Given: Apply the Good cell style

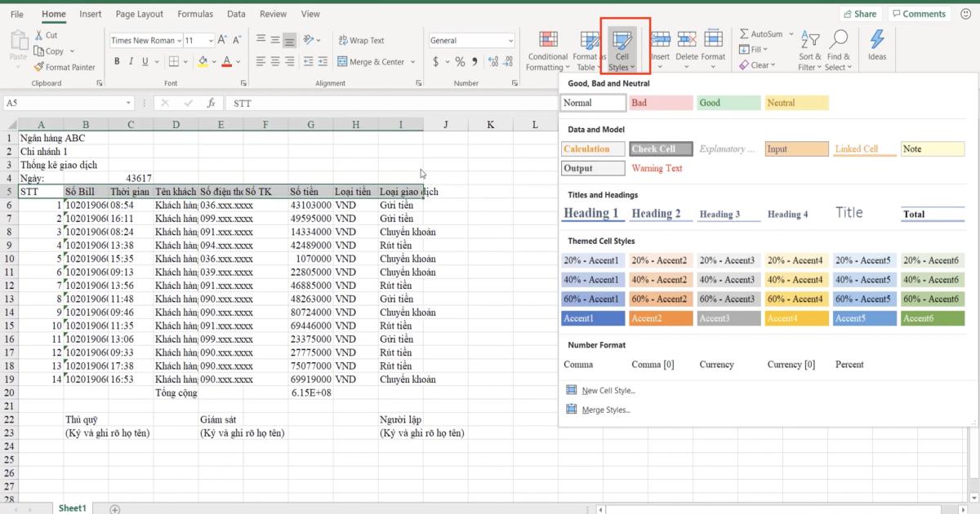Looking at the screenshot, I should pos(727,102).
